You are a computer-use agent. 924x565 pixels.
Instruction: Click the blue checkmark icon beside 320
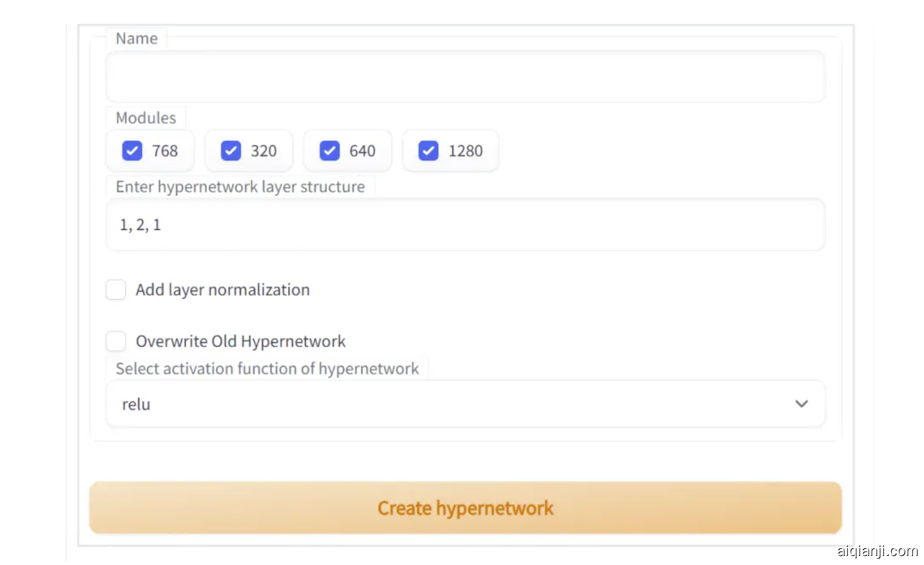point(231,151)
